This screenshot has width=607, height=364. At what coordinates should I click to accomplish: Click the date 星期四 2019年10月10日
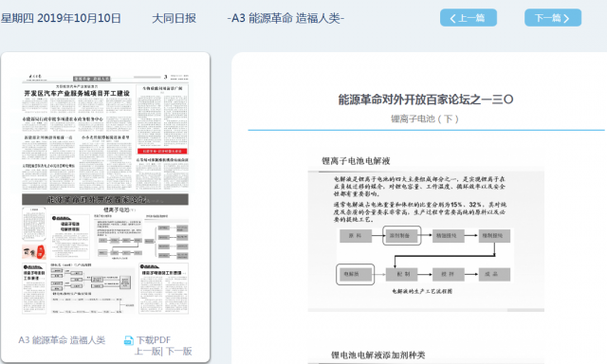61,18
